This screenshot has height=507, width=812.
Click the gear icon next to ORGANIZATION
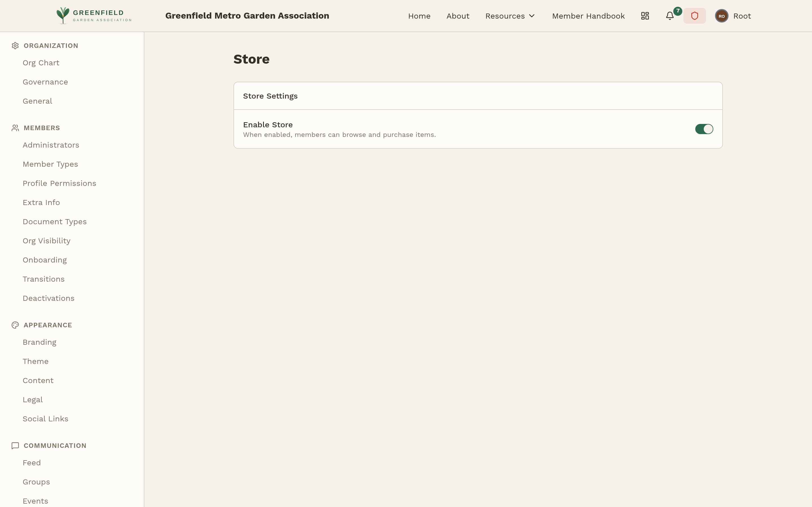(15, 46)
